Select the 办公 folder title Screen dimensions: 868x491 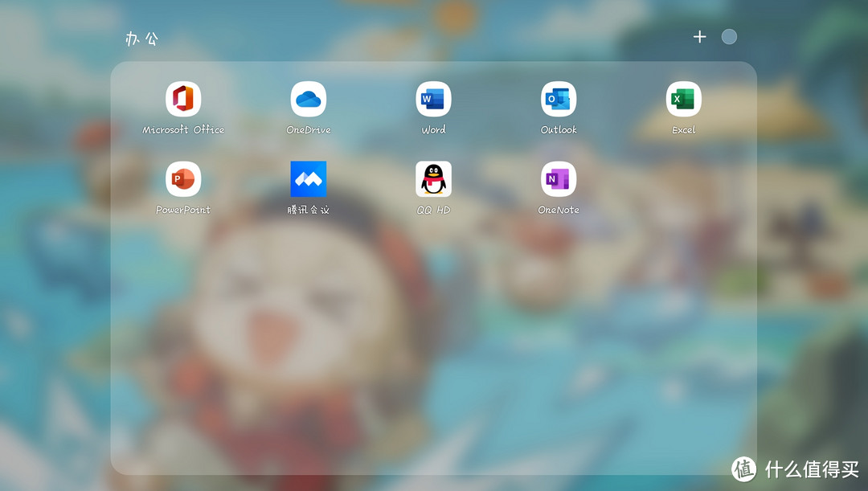141,39
